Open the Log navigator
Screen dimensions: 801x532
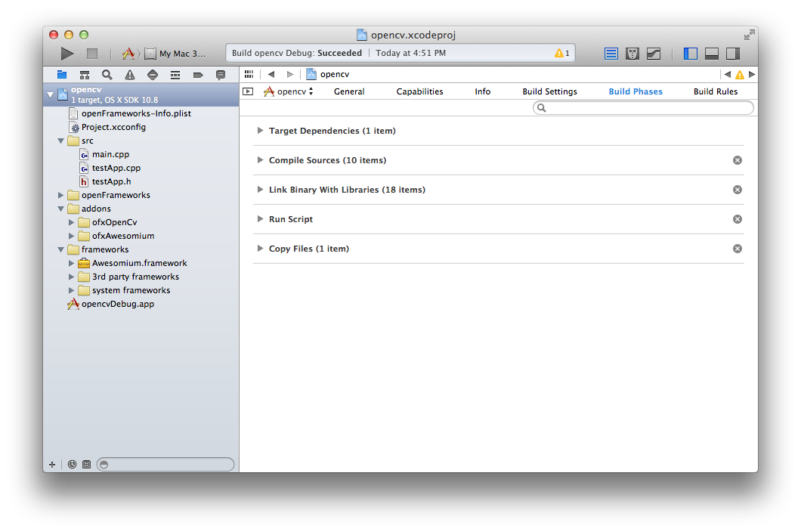click(221, 75)
